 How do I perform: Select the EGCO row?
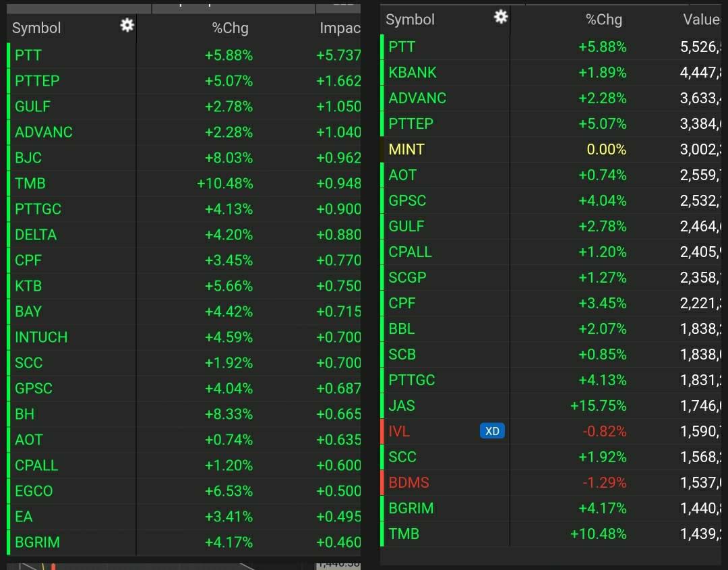click(x=34, y=491)
